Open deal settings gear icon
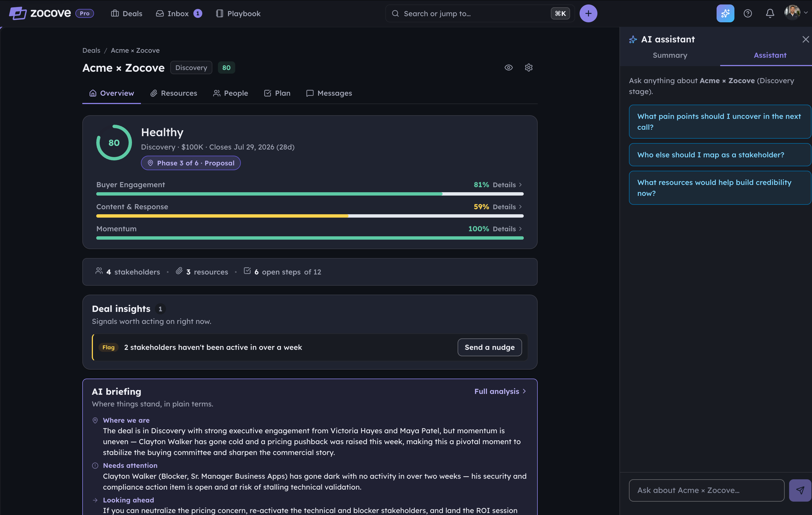Image resolution: width=812 pixels, height=515 pixels. click(528, 68)
